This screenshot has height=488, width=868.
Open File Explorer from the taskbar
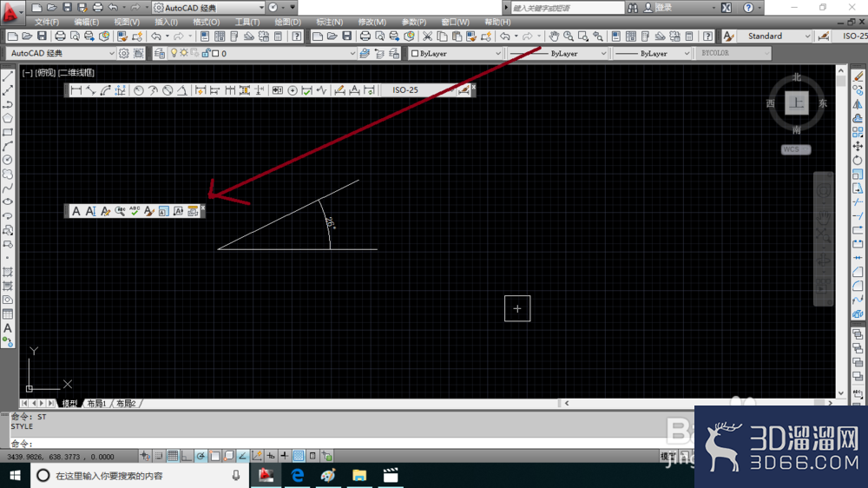coord(359,476)
